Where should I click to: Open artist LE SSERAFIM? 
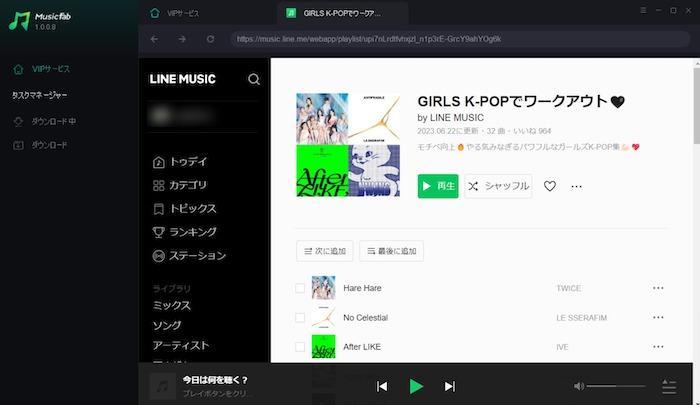click(581, 318)
